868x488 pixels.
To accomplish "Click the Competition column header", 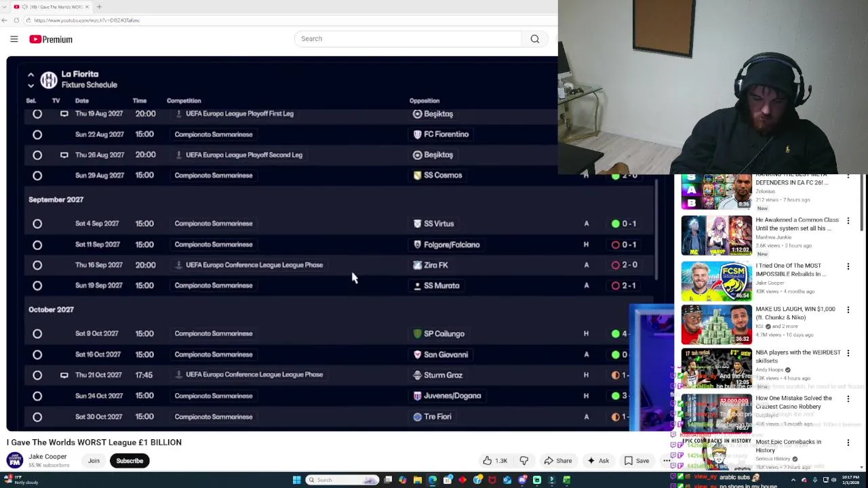I will 184,101.
